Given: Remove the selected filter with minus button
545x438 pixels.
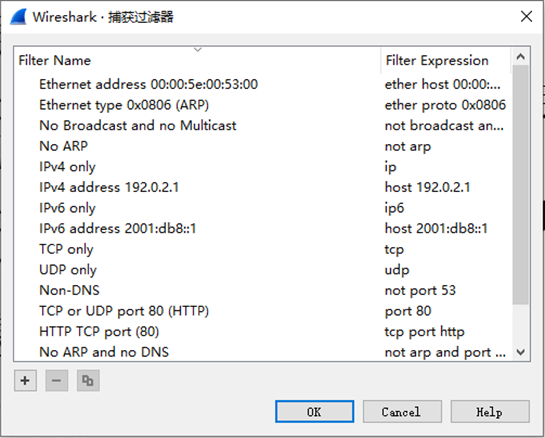Looking at the screenshot, I should [57, 381].
